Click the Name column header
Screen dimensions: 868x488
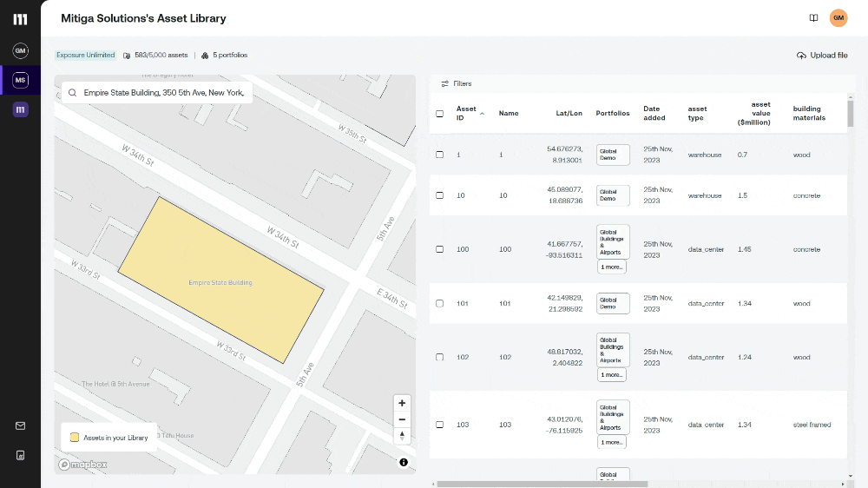click(x=508, y=114)
